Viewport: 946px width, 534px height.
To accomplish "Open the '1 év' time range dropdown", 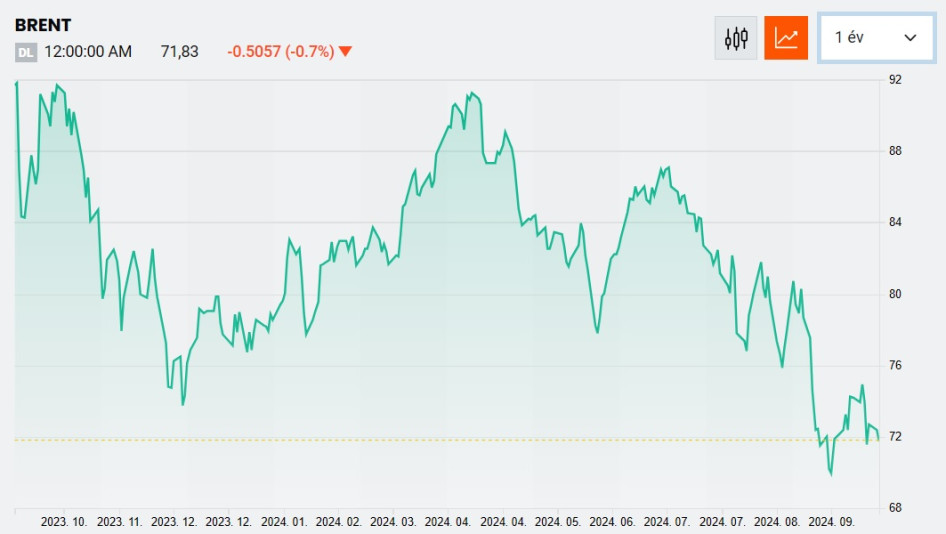I will click(x=876, y=37).
